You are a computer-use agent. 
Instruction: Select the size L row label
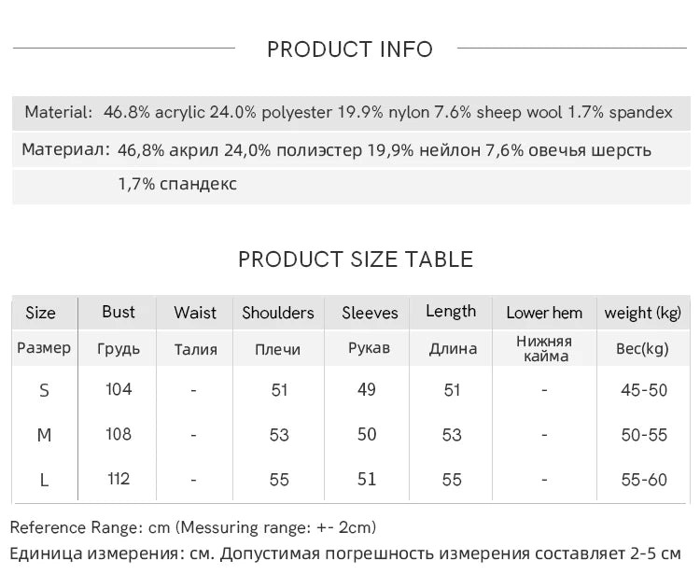point(44,480)
